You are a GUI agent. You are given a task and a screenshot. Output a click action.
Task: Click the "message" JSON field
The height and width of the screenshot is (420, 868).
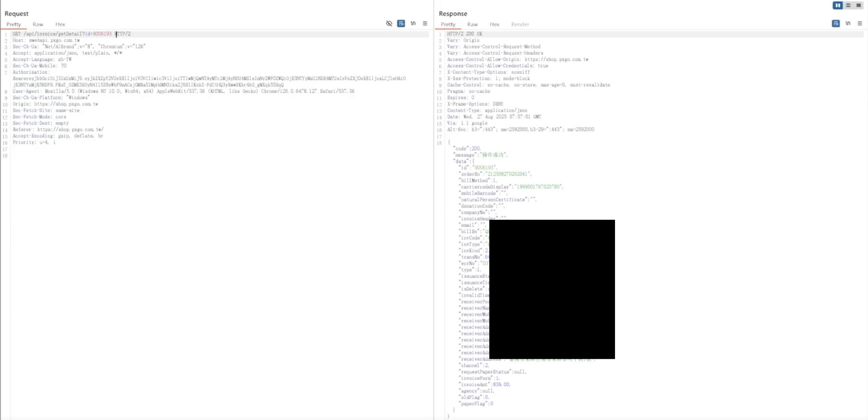pyautogui.click(x=480, y=155)
